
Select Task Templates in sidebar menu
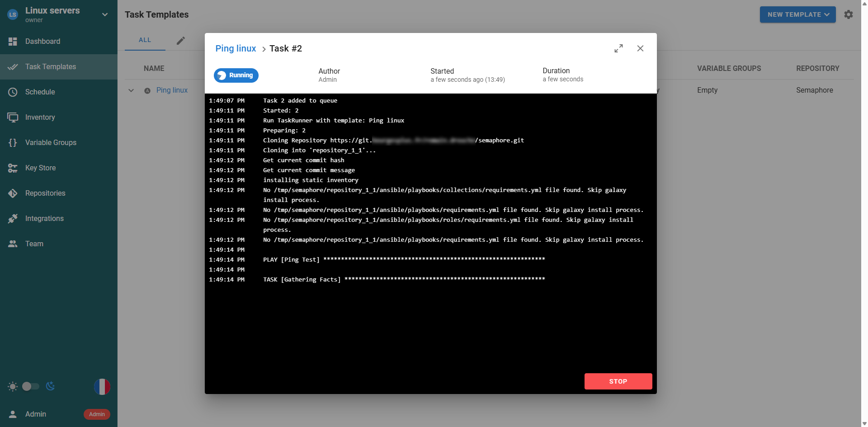click(x=50, y=67)
